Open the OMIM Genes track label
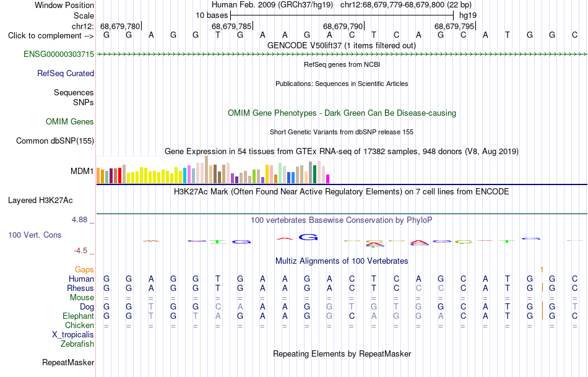The width and height of the screenshot is (588, 377). coord(70,121)
